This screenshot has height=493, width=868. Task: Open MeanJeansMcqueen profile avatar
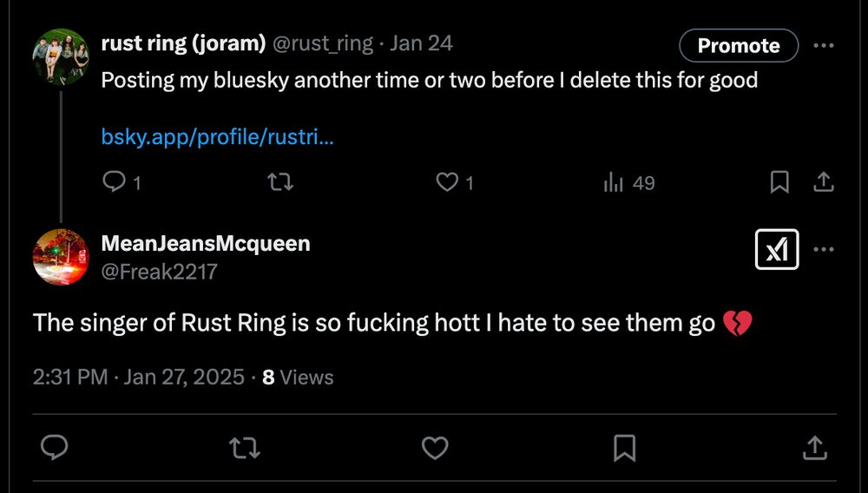click(x=61, y=257)
